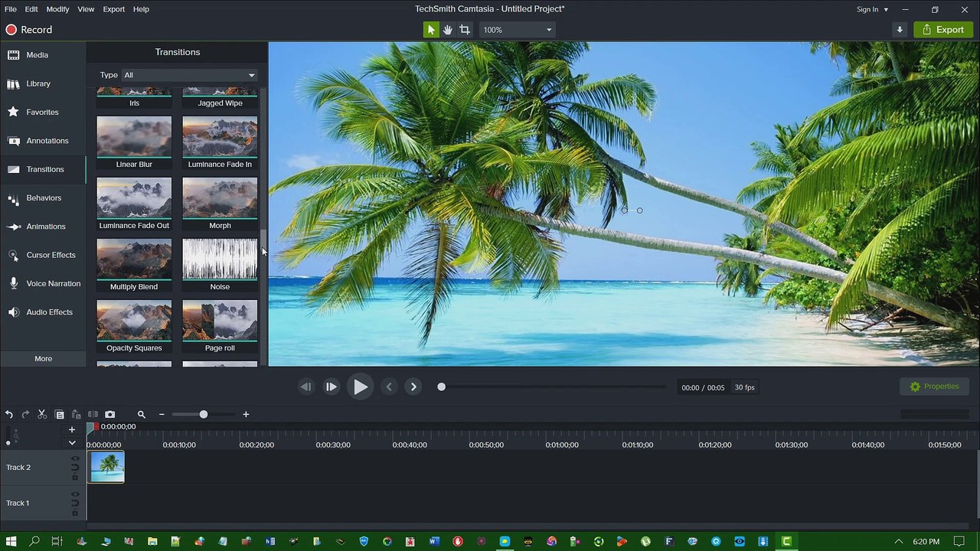This screenshot has width=980, height=551.
Task: Select the Luminance Fade Out transition
Action: tap(134, 198)
